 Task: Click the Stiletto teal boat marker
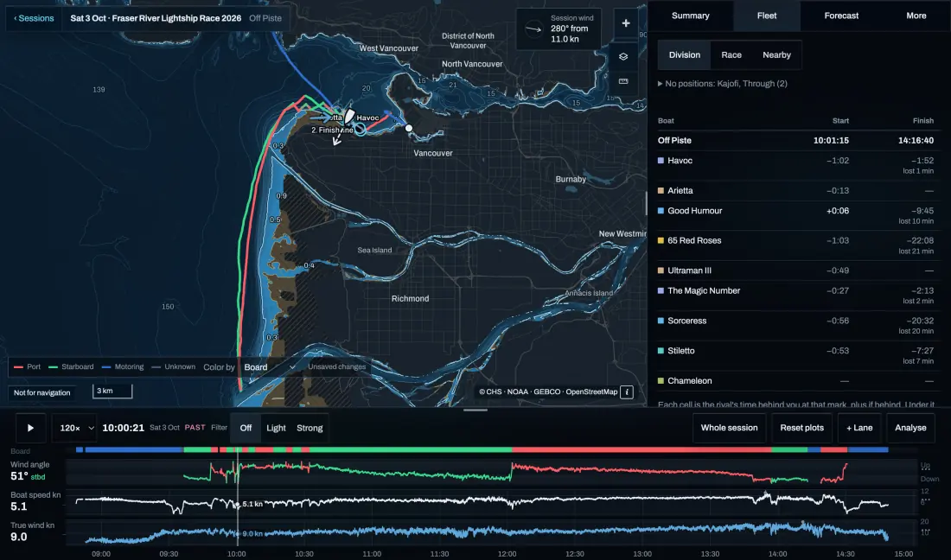661,351
